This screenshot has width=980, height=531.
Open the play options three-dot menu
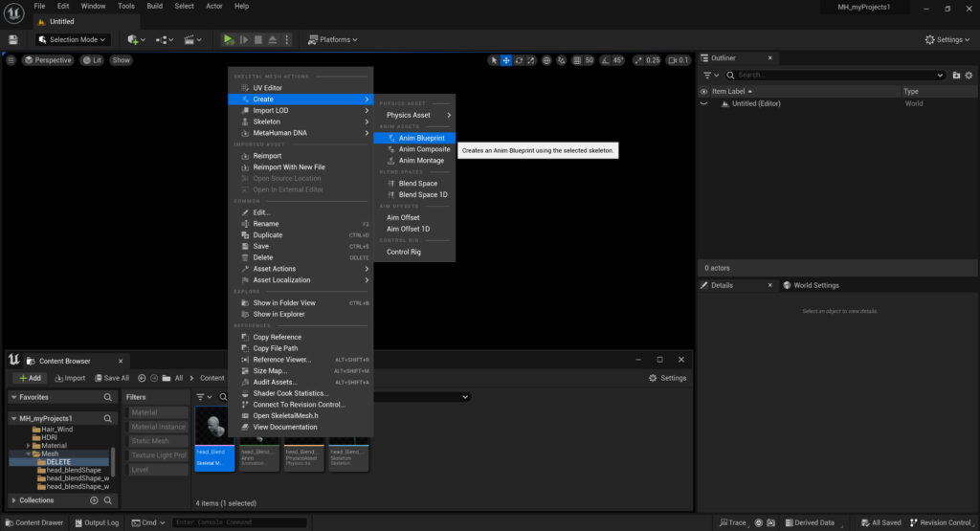[x=287, y=39]
